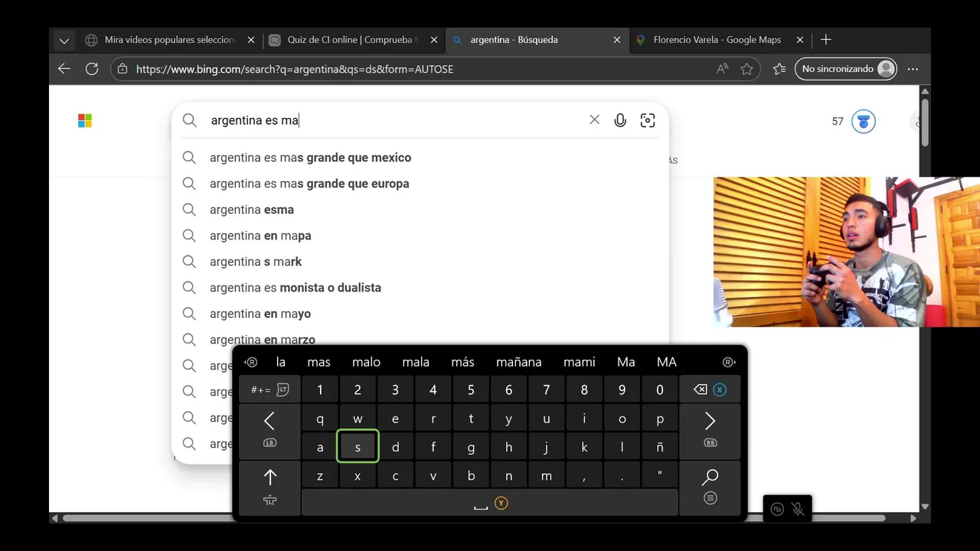Tap the space bar key
The image size is (980, 551).
(x=490, y=503)
